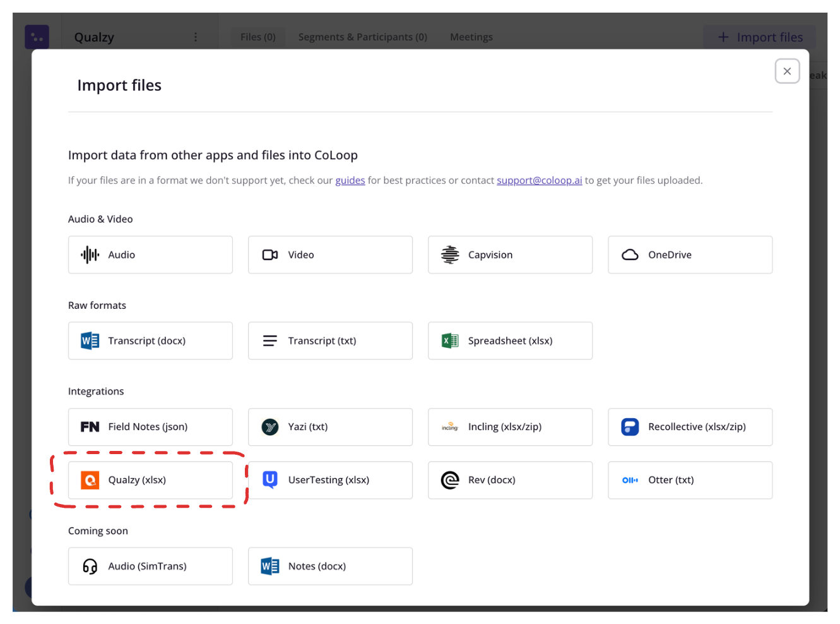This screenshot has height=624, width=840.
Task: Select the Otter (txt) integration
Action: (x=690, y=480)
